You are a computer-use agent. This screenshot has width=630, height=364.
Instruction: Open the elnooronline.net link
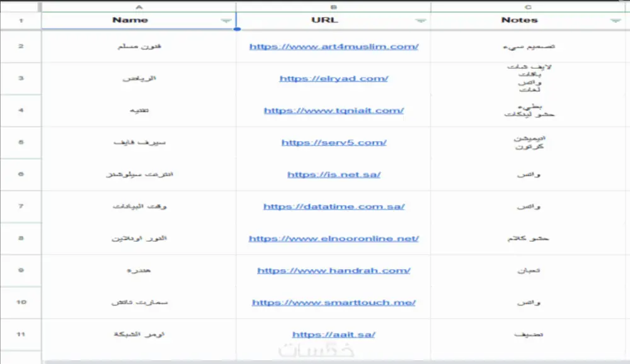[x=334, y=238]
